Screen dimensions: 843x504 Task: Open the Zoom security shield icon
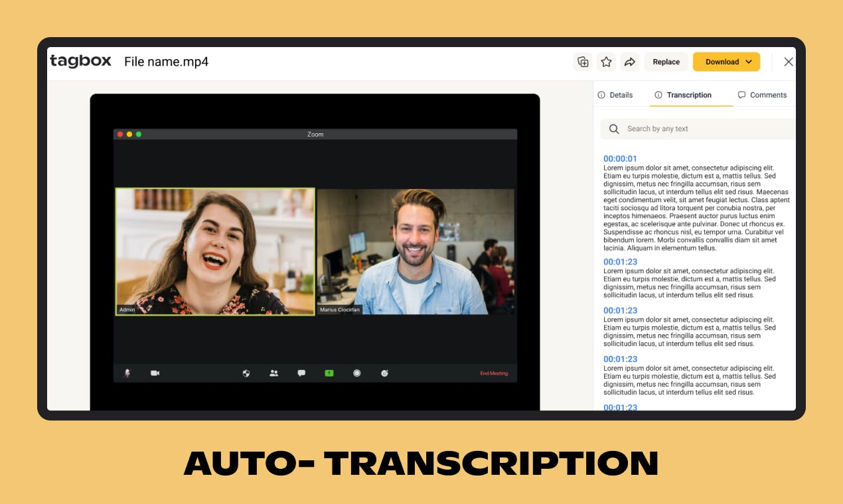[x=246, y=373]
